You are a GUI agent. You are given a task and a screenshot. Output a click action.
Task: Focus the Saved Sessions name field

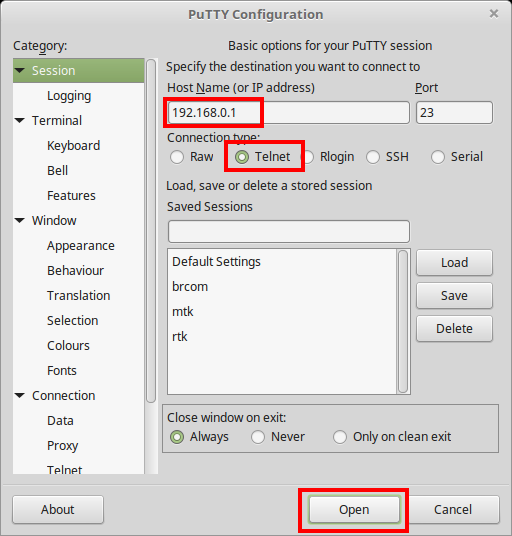pyautogui.click(x=289, y=231)
